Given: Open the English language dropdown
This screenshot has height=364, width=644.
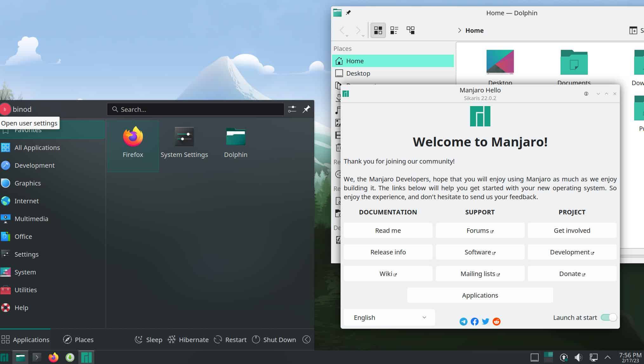Looking at the screenshot, I should [389, 317].
